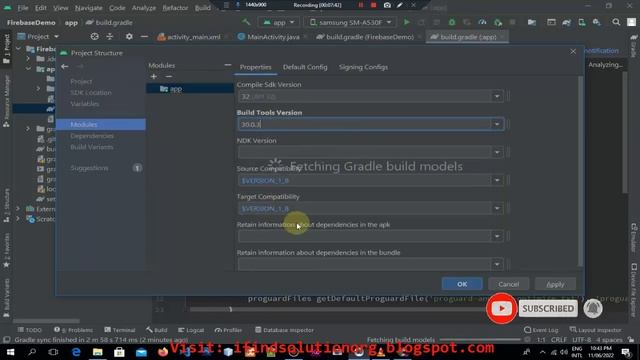
Task: Open the Logcat tool window
Action: pyautogui.click(x=191, y=330)
